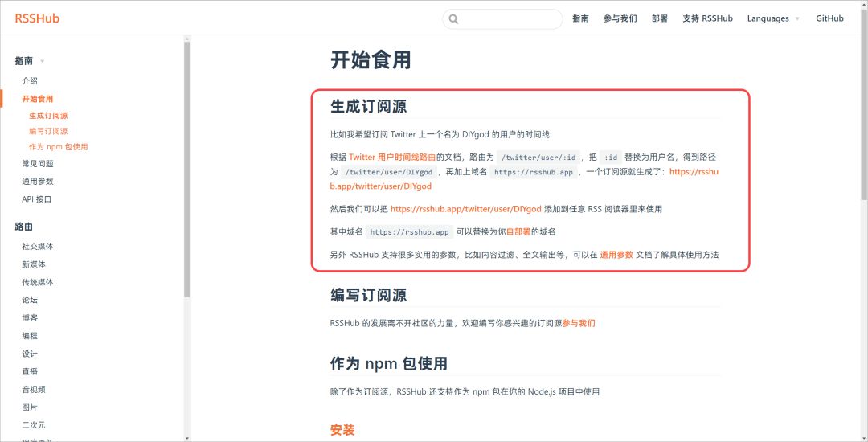
Task: Click the page scrollbar down arrow
Action: [x=864, y=437]
